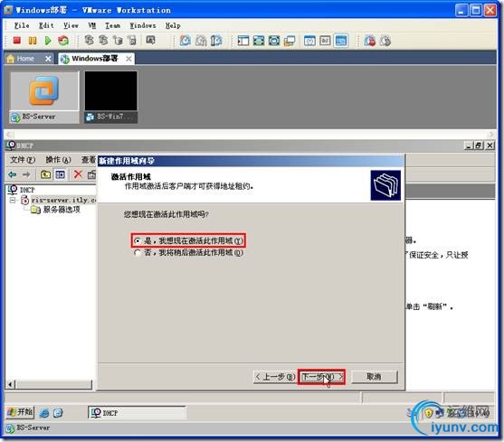Switch to the Windows部署 tab
Screen dimensions: 504x442
(x=94, y=59)
